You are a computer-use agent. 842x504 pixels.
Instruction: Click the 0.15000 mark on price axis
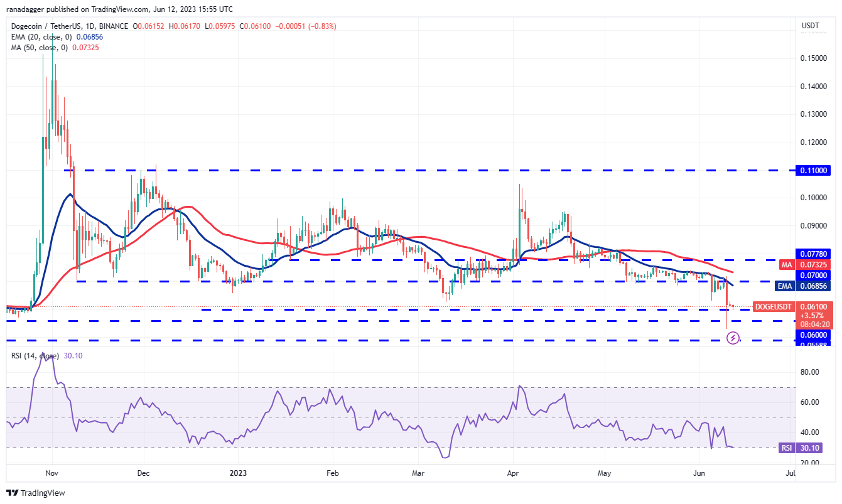pyautogui.click(x=813, y=58)
